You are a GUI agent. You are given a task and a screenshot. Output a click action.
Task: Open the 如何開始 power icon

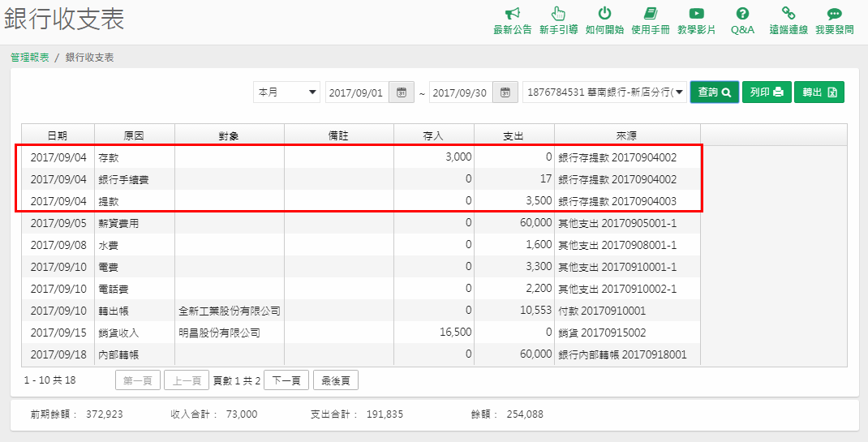(604, 13)
